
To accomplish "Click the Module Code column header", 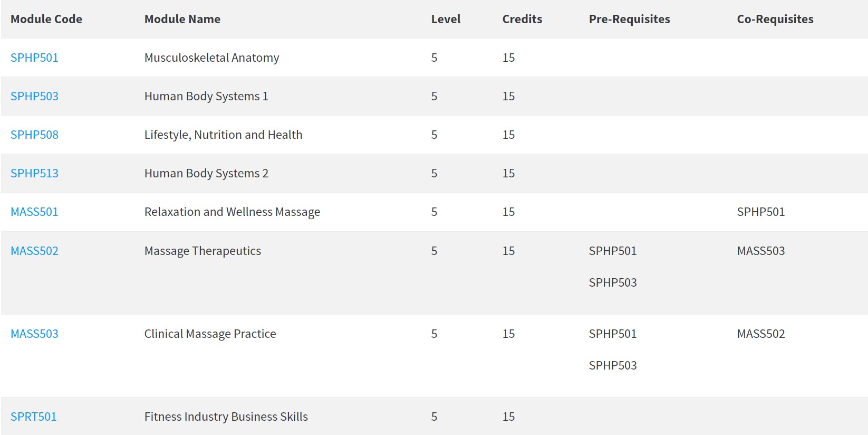I will [46, 19].
